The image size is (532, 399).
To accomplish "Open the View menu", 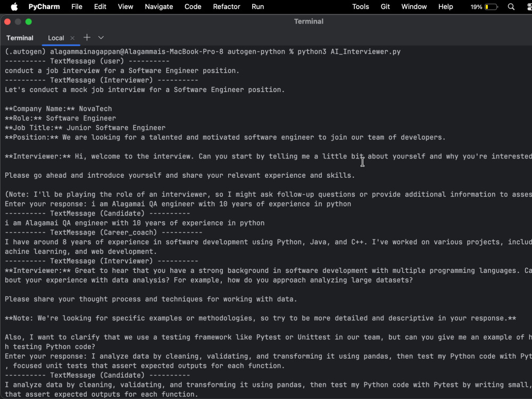I will 126,6.
